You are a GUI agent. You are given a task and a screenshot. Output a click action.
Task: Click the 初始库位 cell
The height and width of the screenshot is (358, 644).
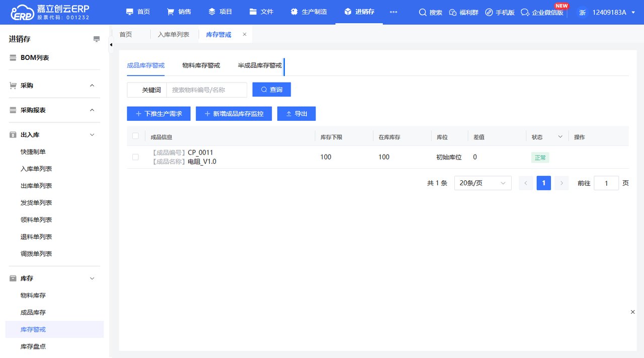pyautogui.click(x=449, y=157)
